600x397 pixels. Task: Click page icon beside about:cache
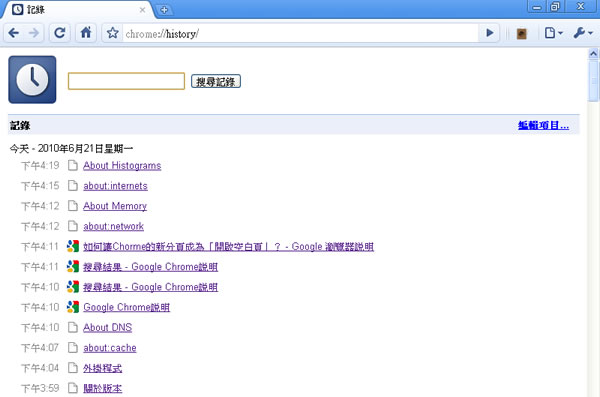tap(73, 348)
